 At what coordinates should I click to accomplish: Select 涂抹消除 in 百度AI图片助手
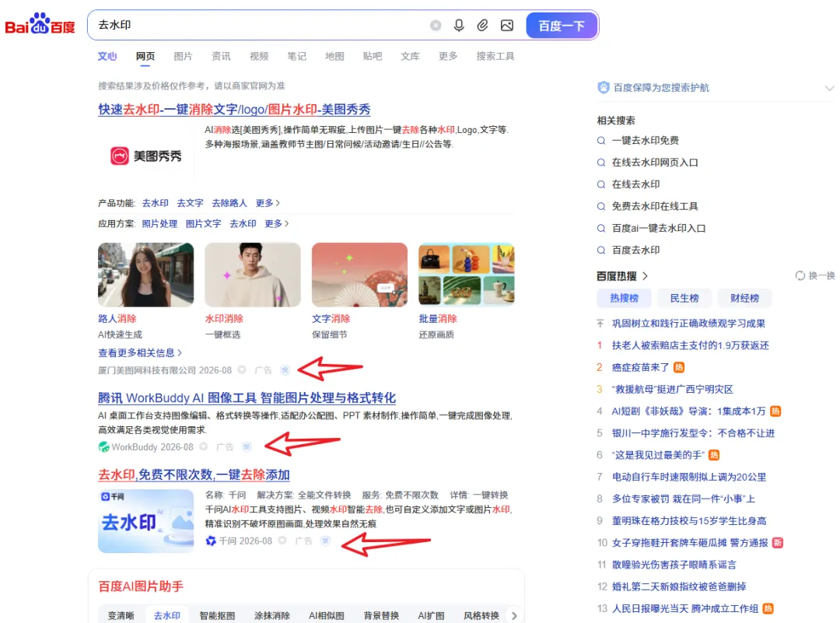(x=272, y=615)
